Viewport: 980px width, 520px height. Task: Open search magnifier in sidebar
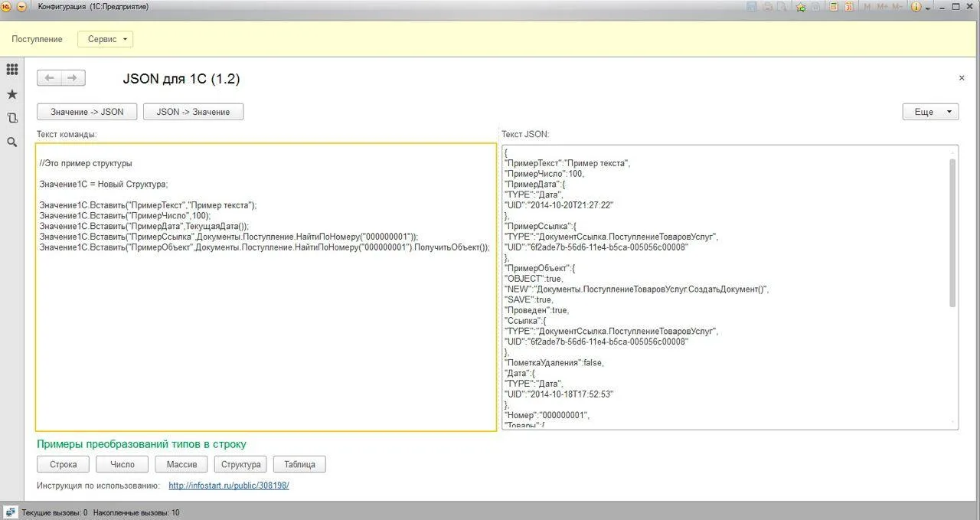(11, 142)
